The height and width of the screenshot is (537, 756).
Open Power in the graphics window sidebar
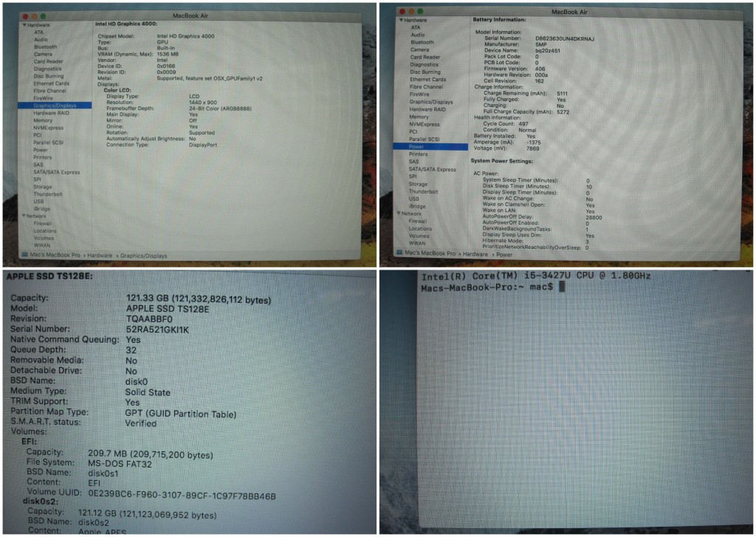[41, 149]
